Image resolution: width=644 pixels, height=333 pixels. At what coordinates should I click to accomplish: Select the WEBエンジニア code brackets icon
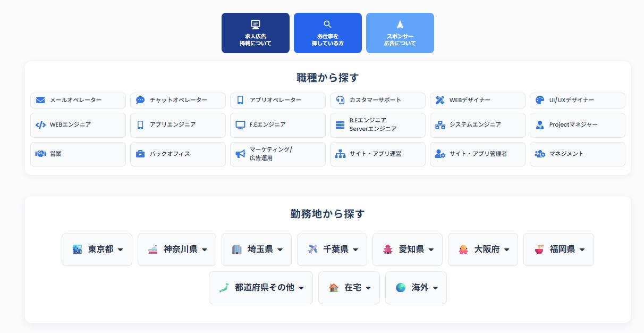40,125
